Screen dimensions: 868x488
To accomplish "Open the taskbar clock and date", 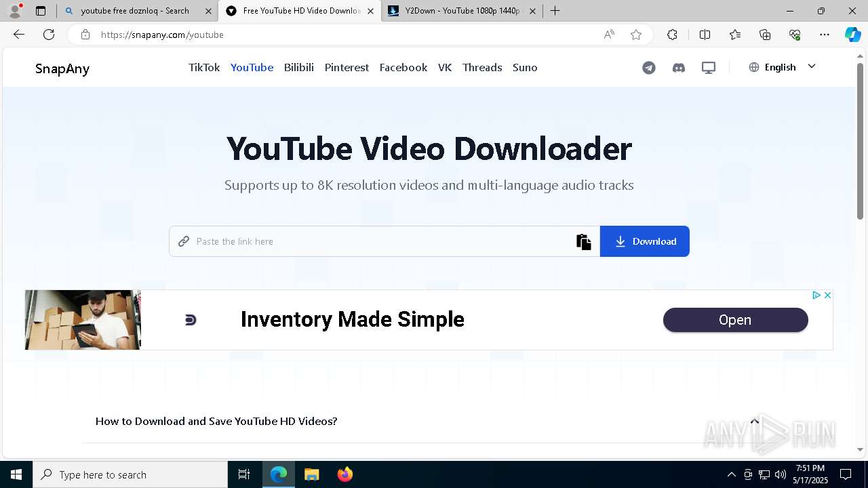I will point(810,474).
